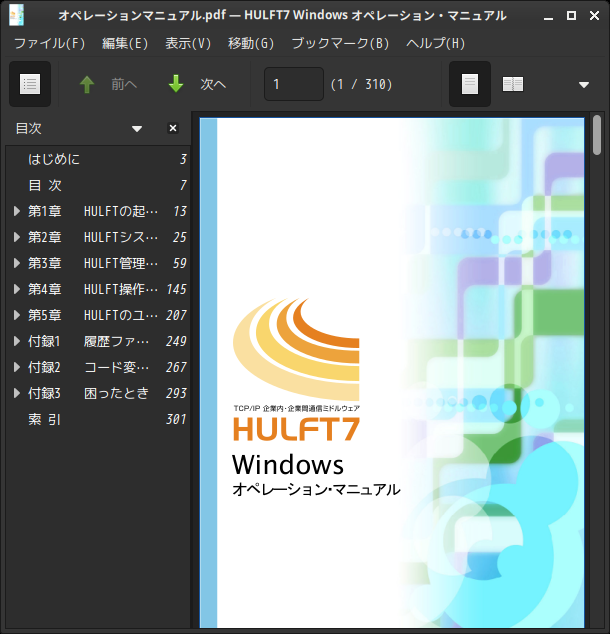Click 第3章 chapter title text
610x634 pixels.
click(93, 263)
